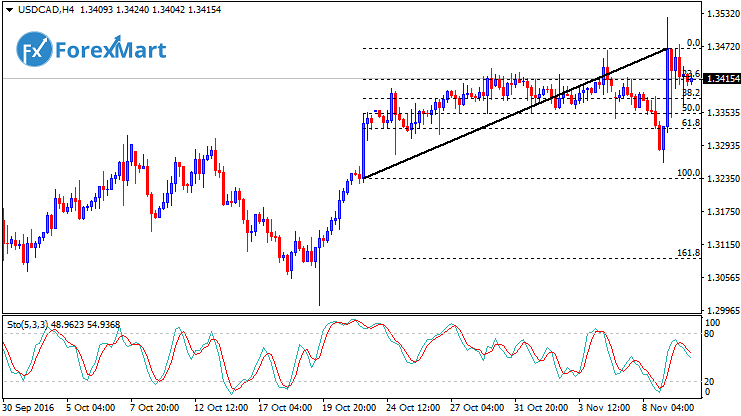
Task: Click the 24 Oct 12:00 time label
Action: coord(411,408)
